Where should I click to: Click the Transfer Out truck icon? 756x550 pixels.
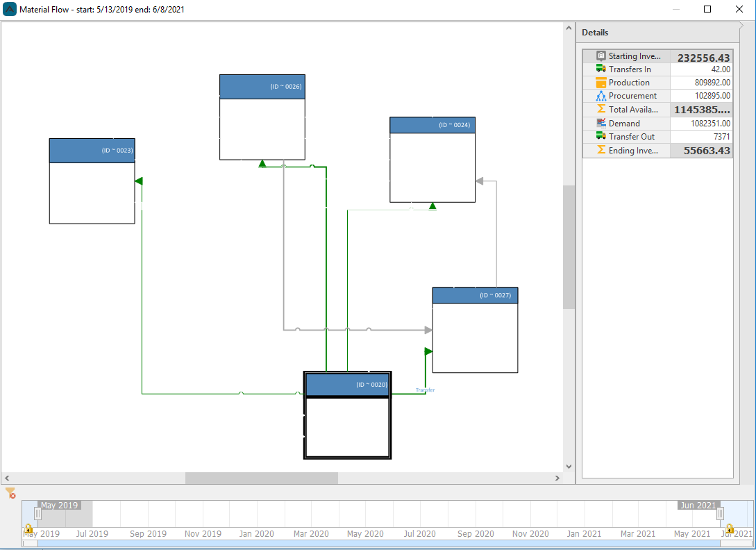pos(600,136)
